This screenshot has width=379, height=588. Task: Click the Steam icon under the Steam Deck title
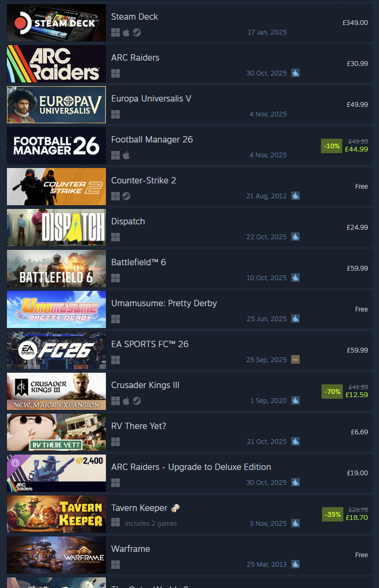(137, 32)
